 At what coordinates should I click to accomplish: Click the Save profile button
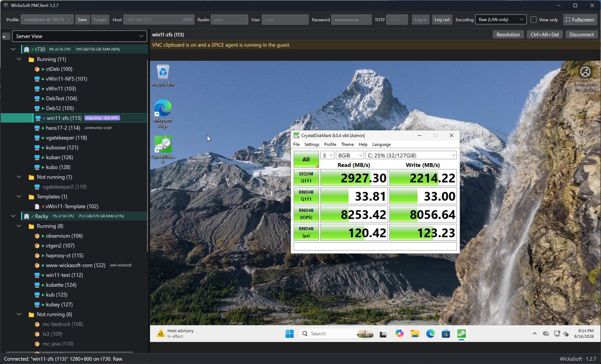point(82,19)
